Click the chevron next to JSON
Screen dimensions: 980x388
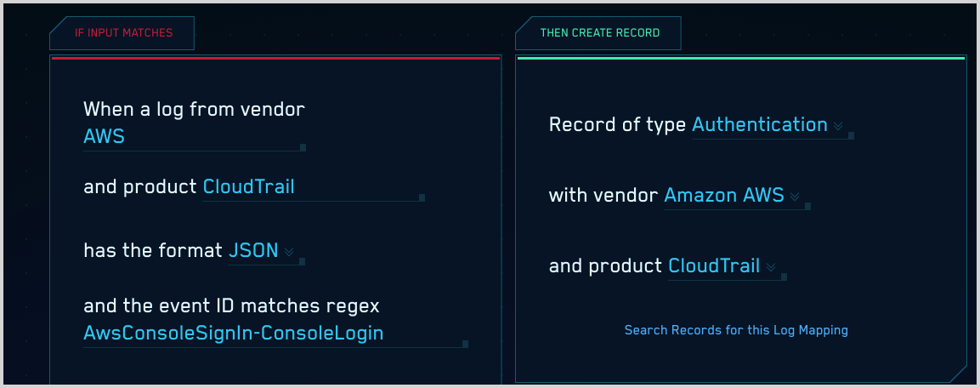(289, 252)
